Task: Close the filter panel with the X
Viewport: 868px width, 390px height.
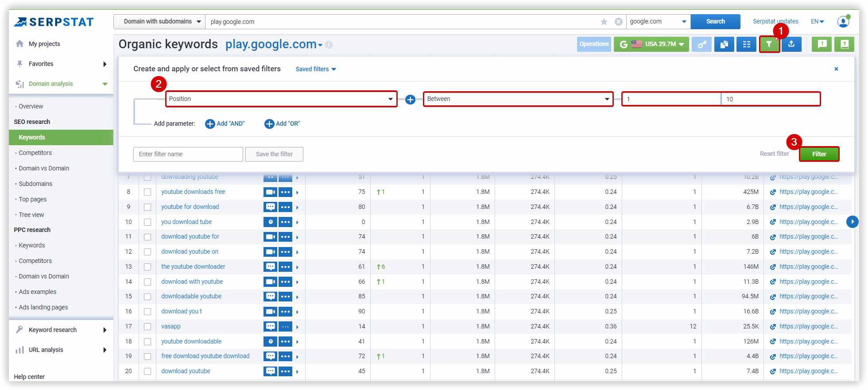Action: pyautogui.click(x=836, y=69)
